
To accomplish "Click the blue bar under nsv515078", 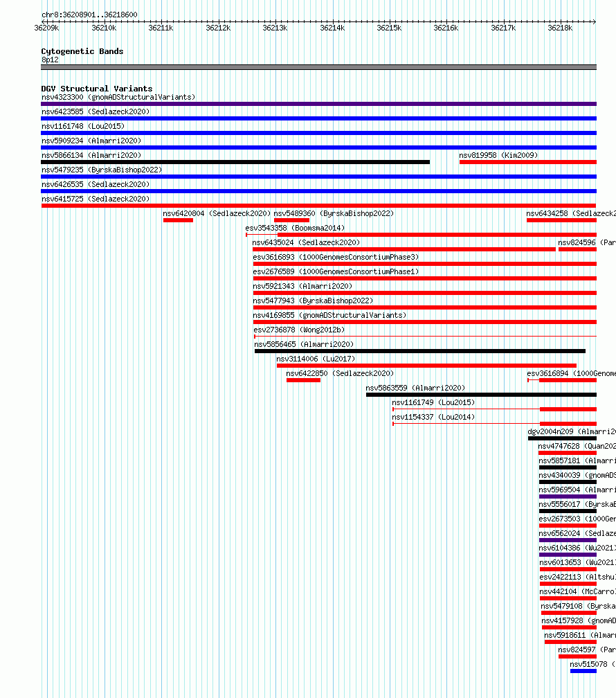I will [583, 671].
